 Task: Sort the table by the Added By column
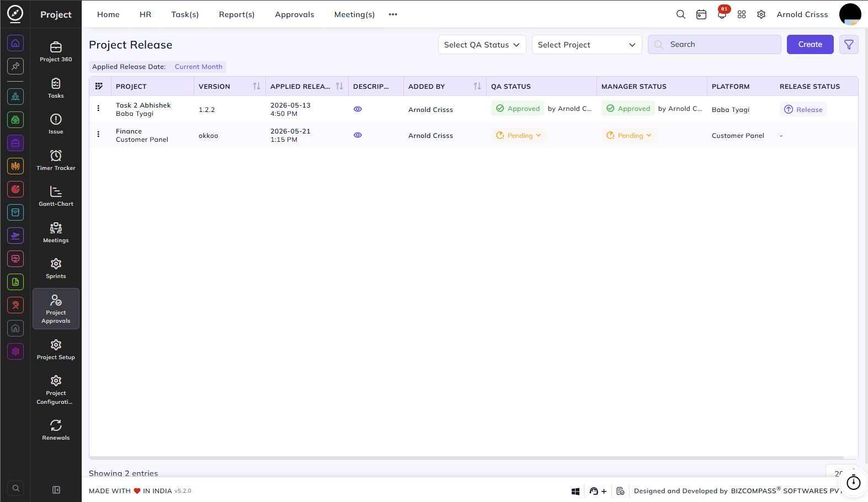pyautogui.click(x=477, y=86)
